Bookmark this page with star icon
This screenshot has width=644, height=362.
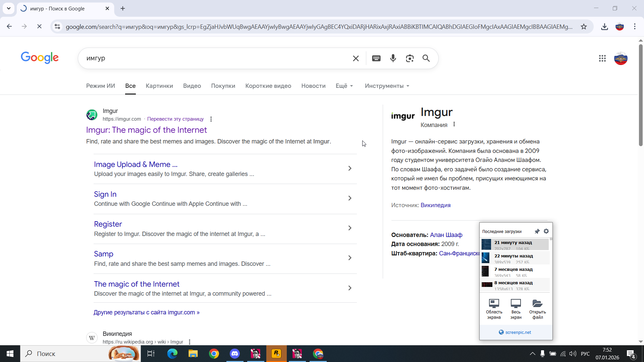coord(584,26)
